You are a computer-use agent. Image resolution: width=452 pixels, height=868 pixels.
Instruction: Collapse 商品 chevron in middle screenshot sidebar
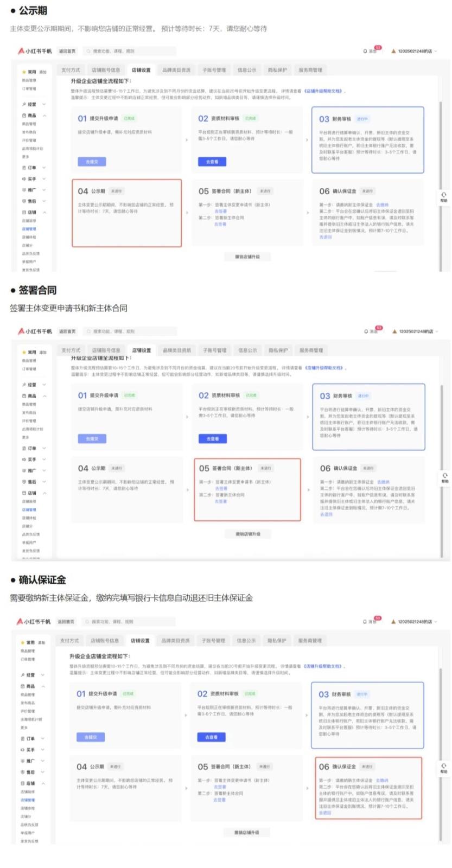[x=44, y=396]
